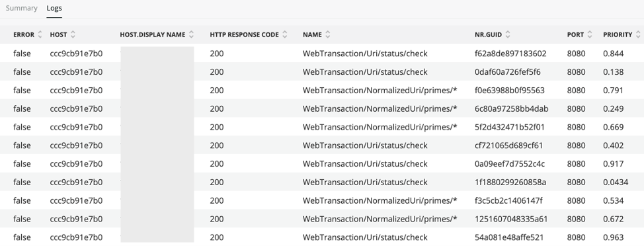Click priority value 0.249
Screen dimensions: 644x246
tap(613, 109)
